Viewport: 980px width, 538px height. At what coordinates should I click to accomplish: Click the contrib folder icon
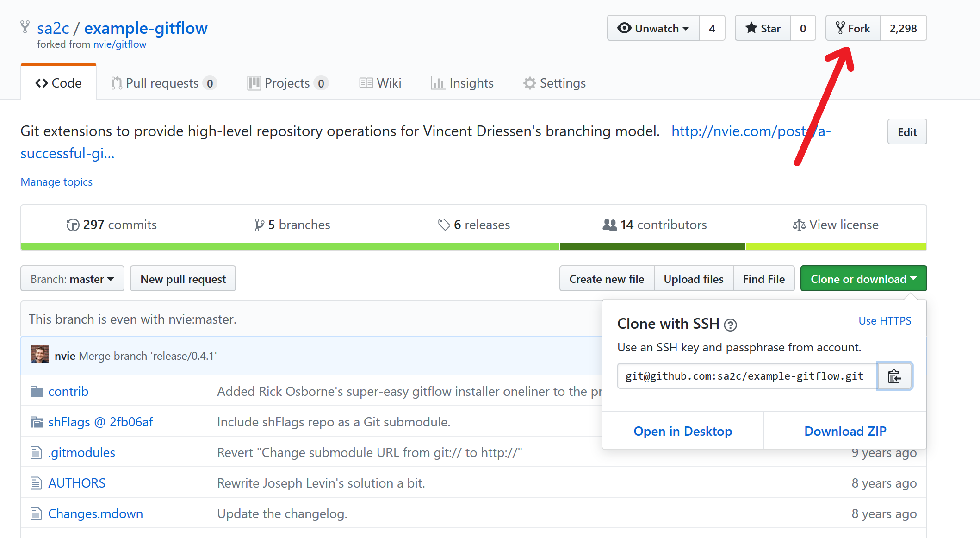pyautogui.click(x=37, y=392)
